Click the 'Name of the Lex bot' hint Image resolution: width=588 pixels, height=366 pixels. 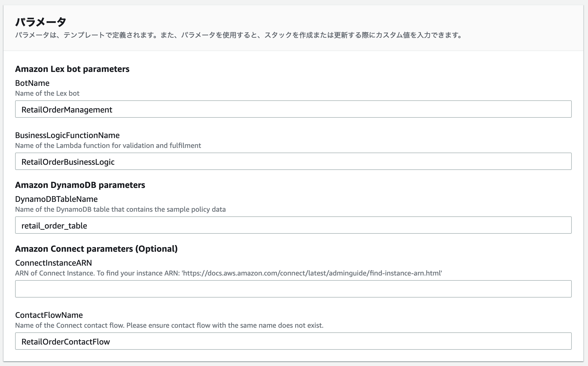click(x=47, y=93)
